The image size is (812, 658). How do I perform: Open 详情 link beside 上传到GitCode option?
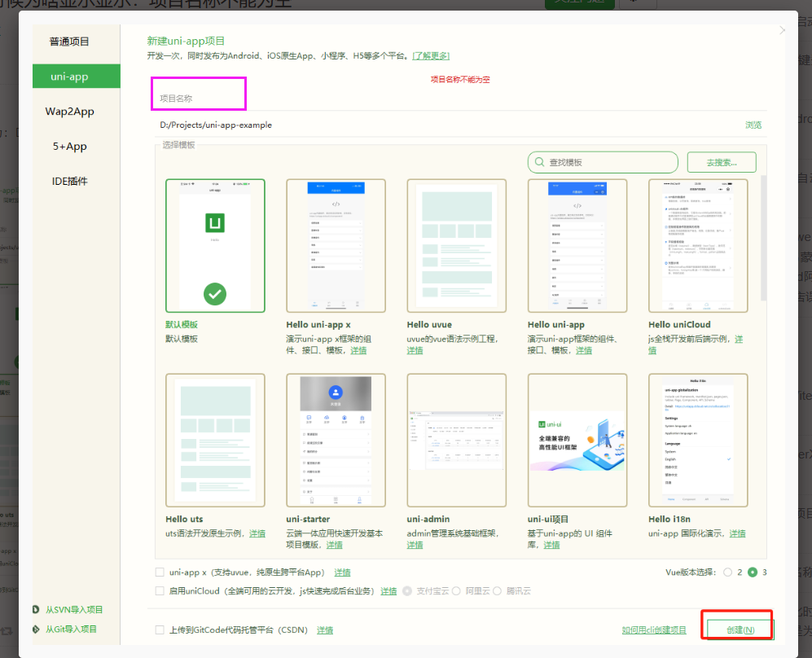point(325,630)
